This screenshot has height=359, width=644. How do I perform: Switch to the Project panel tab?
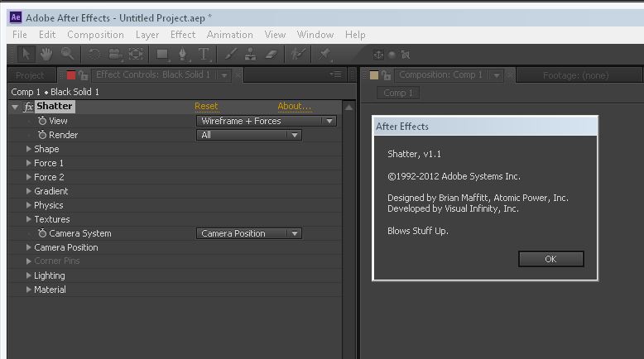coord(30,75)
